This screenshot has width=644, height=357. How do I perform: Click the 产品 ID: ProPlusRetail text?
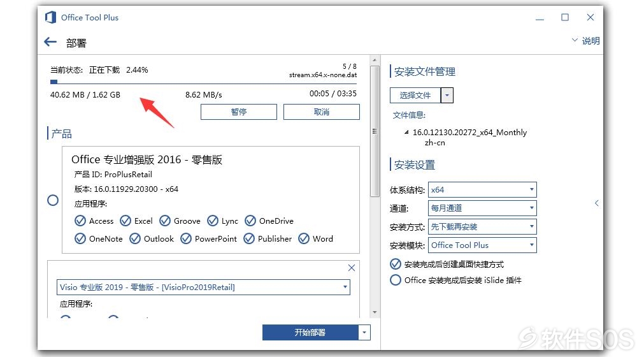click(113, 174)
